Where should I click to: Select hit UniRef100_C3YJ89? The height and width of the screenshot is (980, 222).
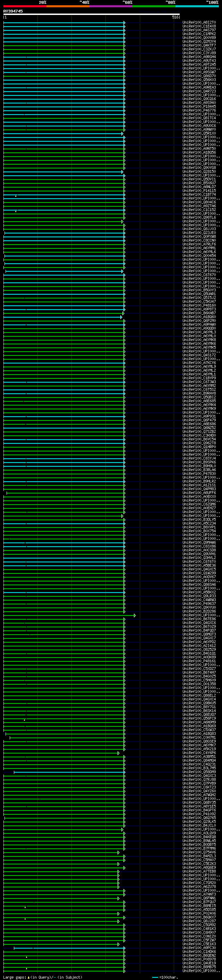(199, 53)
